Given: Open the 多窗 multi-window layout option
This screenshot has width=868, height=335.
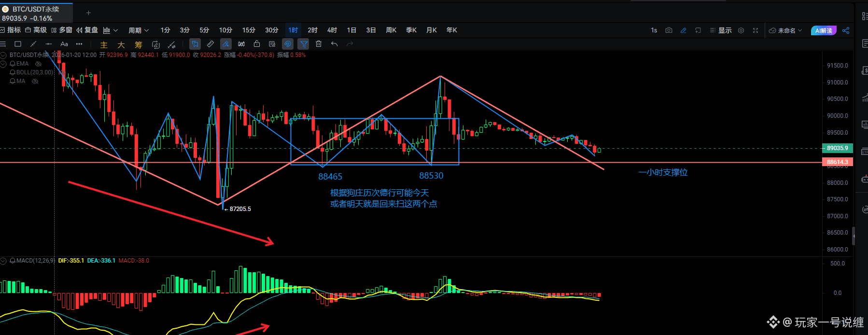Looking at the screenshot, I should (62, 30).
